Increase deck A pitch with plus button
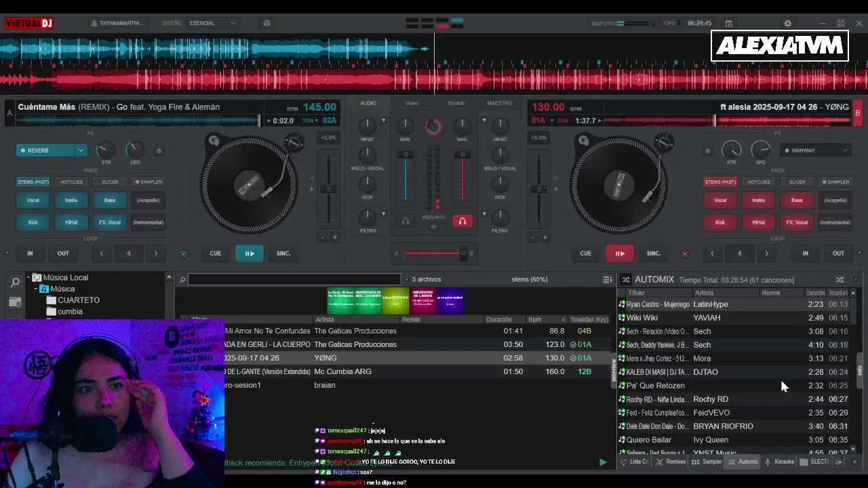This screenshot has width=868, height=488. (334, 237)
